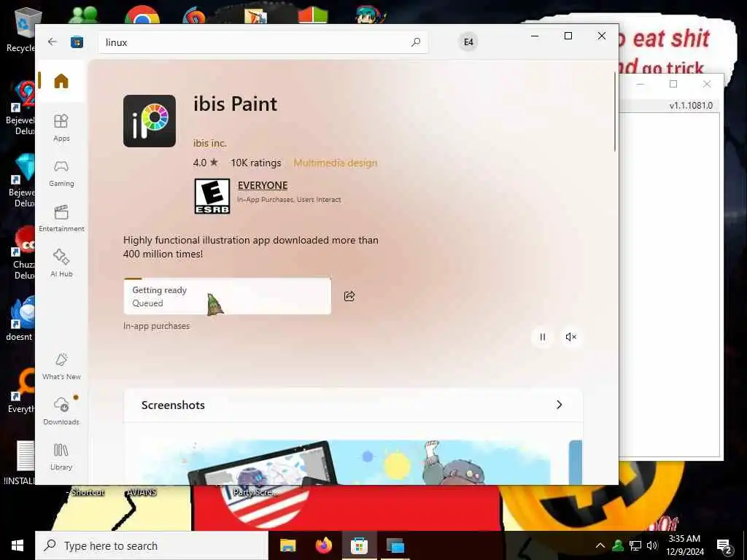Viewport: 747px width, 560px height.
Task: Open the EVERYONE rating link
Action: [263, 185]
